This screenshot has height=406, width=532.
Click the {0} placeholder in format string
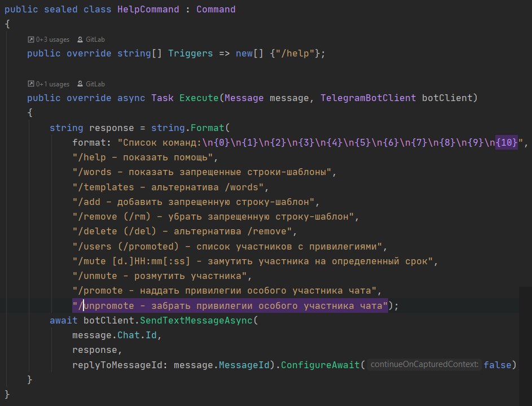pyautogui.click(x=222, y=142)
